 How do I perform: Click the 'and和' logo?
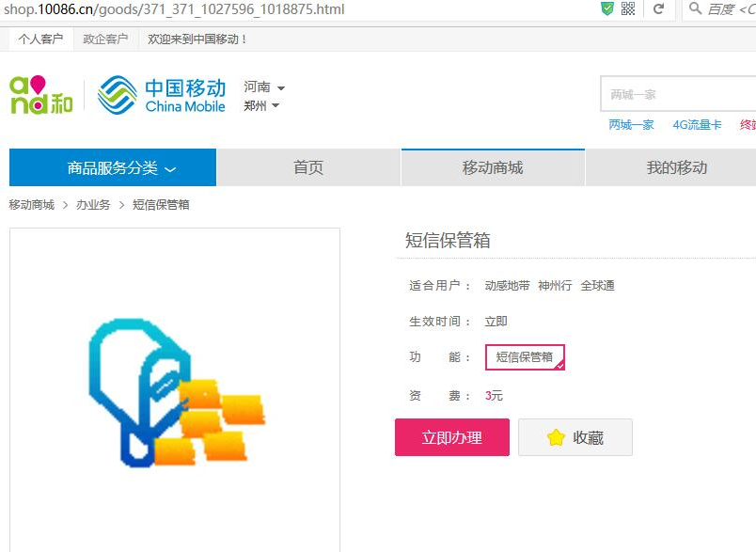point(40,95)
